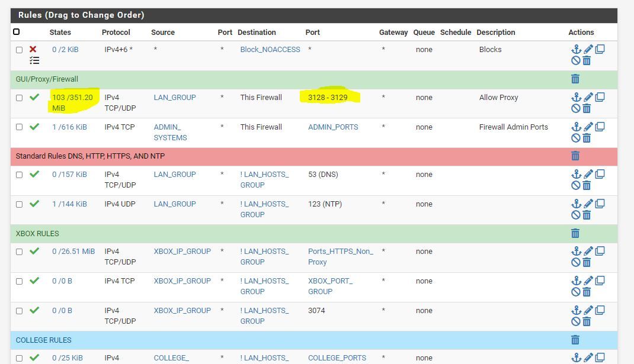The image size is (634, 364).
Task: Open the Block_NOACCESS alias link
Action: point(270,49)
